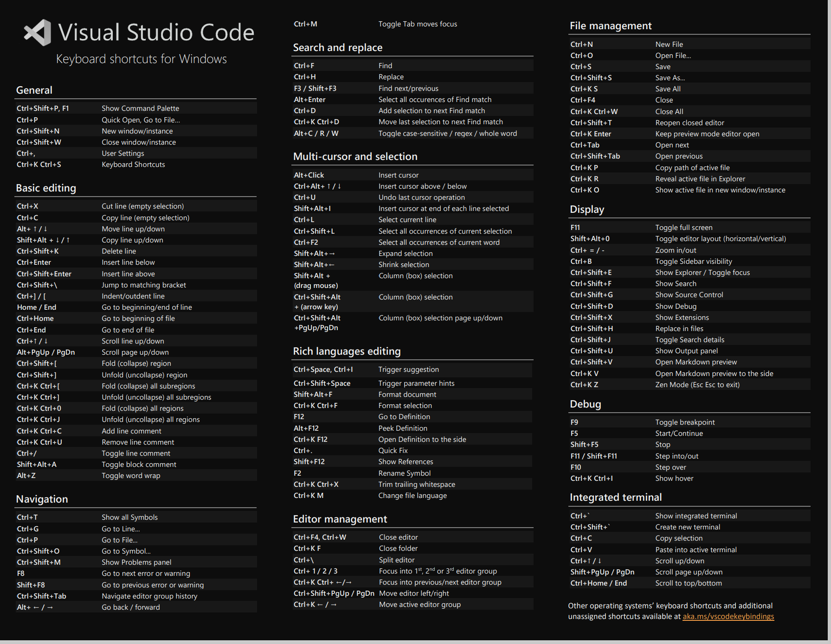This screenshot has height=644, width=831.
Task: Click 'Fold (collapse) region' entry
Action: tap(136, 363)
